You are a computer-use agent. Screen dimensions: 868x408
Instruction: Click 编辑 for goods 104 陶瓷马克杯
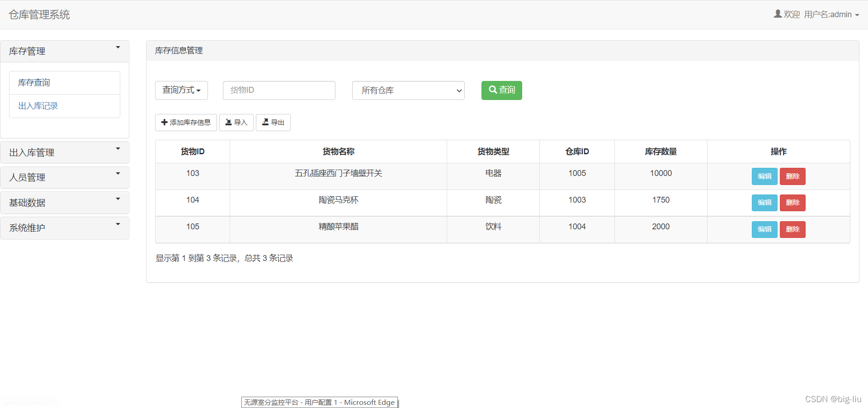point(764,203)
